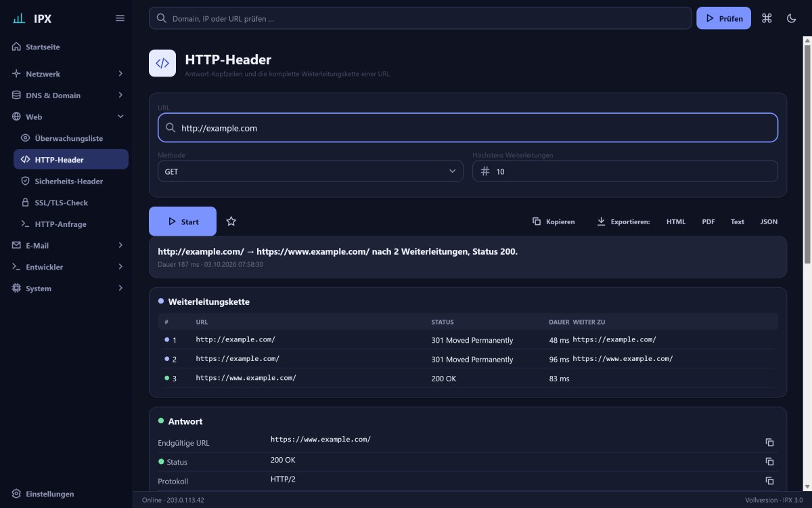Click the Dauer 187 ms timestamp line
The image size is (812, 508).
210,264
